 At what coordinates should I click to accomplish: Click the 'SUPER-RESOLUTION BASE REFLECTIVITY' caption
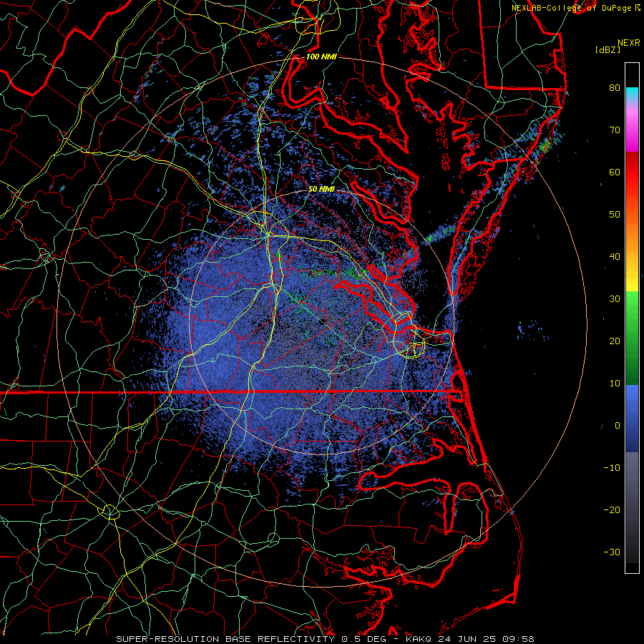pyautogui.click(x=225, y=639)
